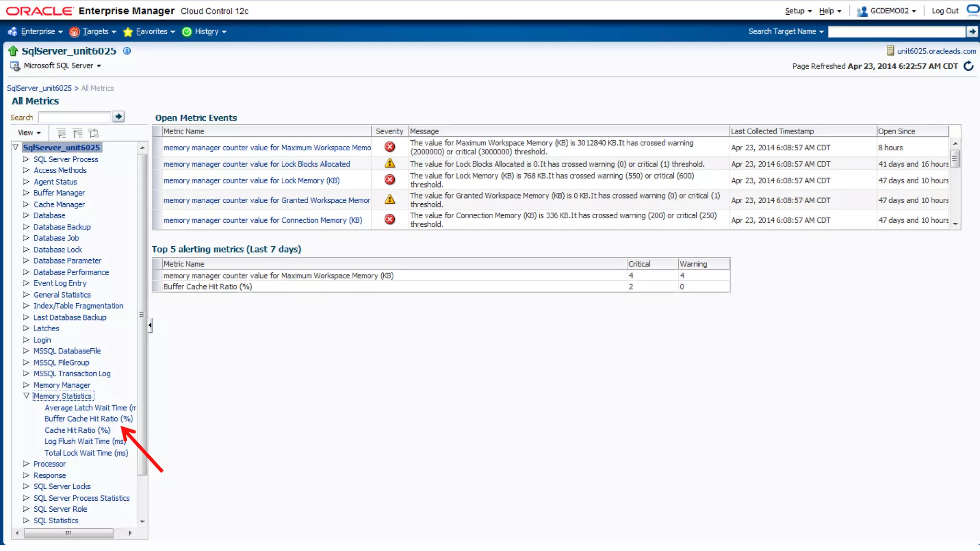Viewport: 980px width, 551px height.
Task: Collapse the left metrics pane splitter
Action: coord(150,325)
